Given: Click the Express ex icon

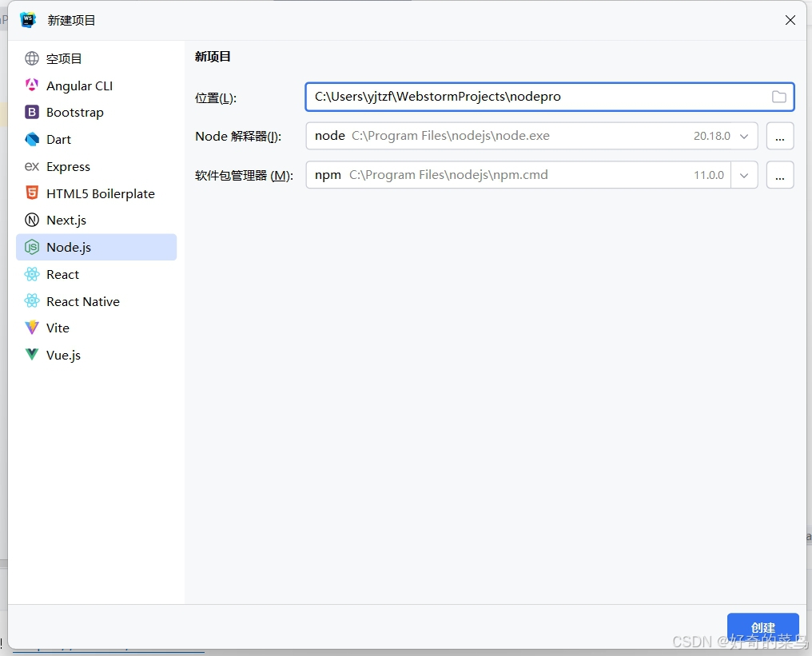Looking at the screenshot, I should click(x=32, y=166).
